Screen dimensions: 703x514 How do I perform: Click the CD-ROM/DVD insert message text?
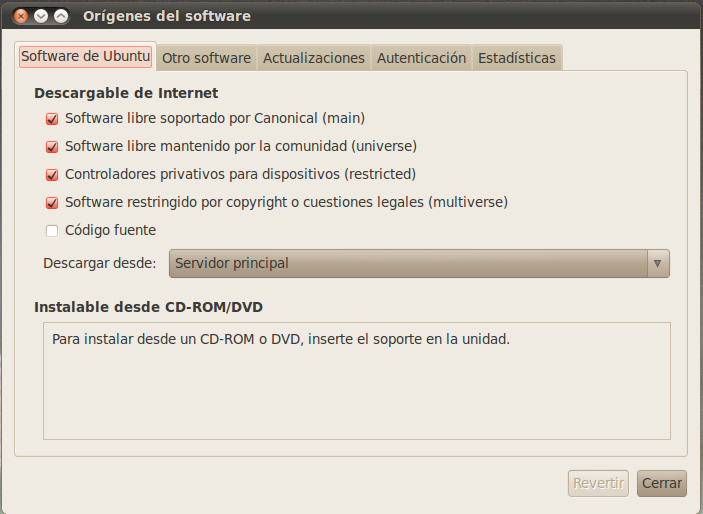coord(281,339)
